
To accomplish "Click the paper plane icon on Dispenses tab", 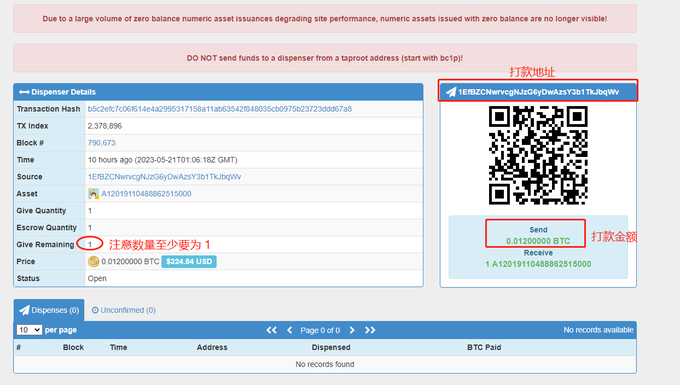I will point(25,310).
